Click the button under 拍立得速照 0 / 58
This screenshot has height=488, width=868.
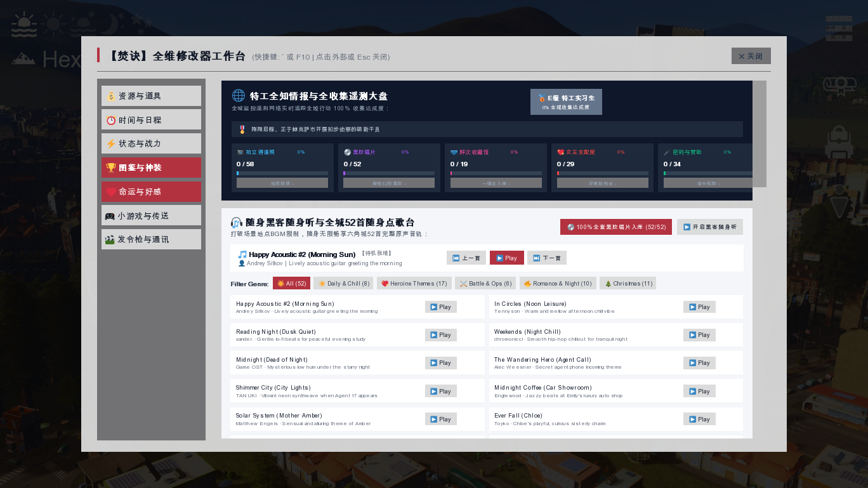click(282, 183)
